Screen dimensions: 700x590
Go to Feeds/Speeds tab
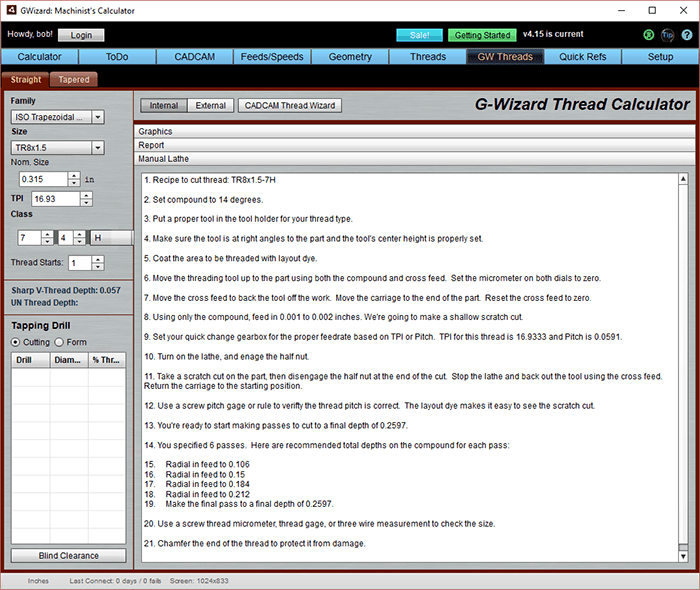(x=272, y=57)
